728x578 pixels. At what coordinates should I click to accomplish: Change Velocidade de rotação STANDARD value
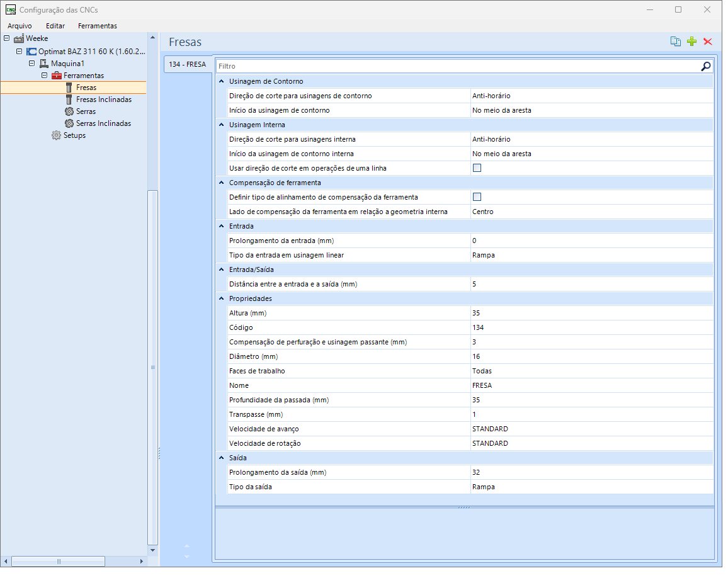click(592, 443)
